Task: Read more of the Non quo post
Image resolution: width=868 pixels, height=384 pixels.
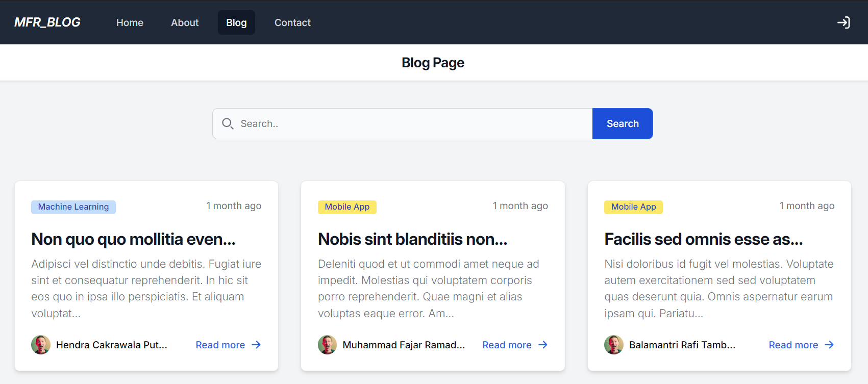Action: coord(228,345)
